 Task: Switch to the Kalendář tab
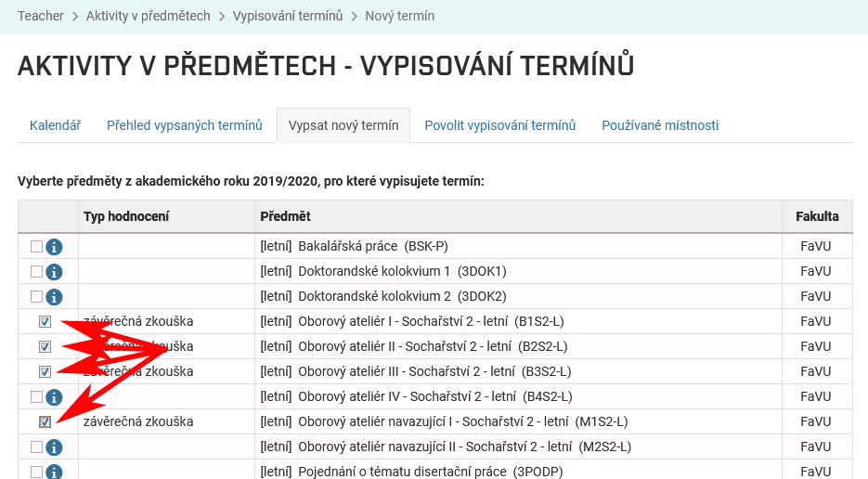[x=55, y=125]
